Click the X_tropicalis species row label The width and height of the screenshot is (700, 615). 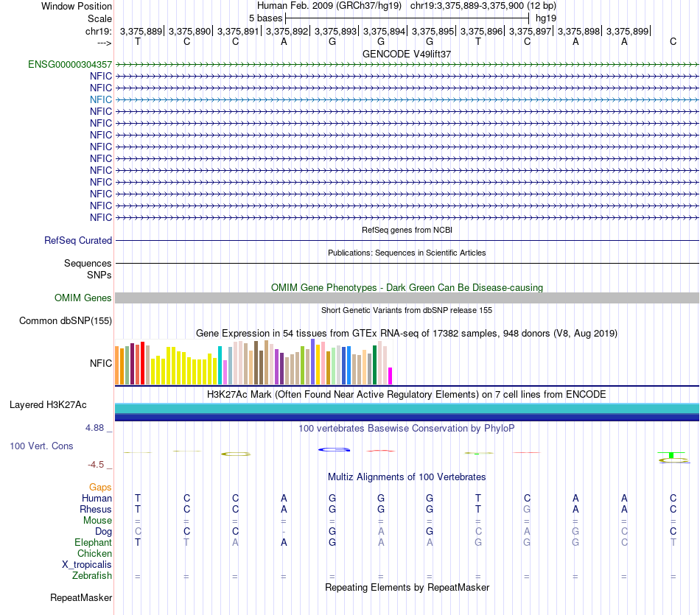pos(87,565)
